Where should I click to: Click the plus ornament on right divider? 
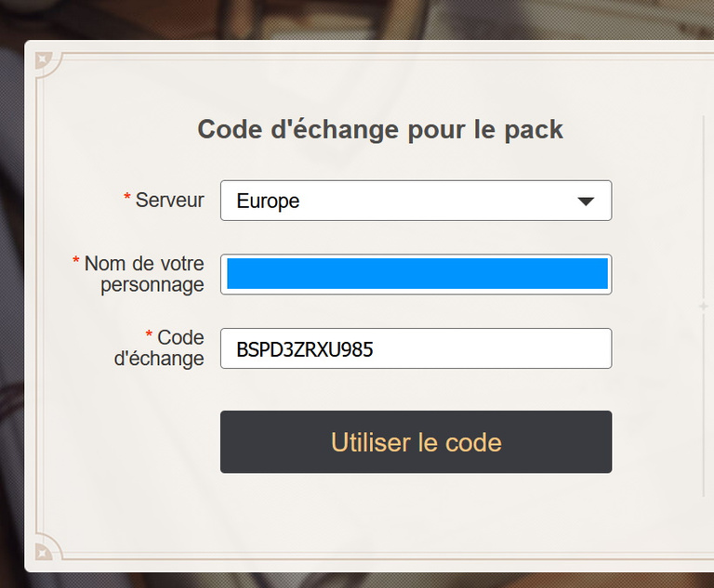(704, 307)
